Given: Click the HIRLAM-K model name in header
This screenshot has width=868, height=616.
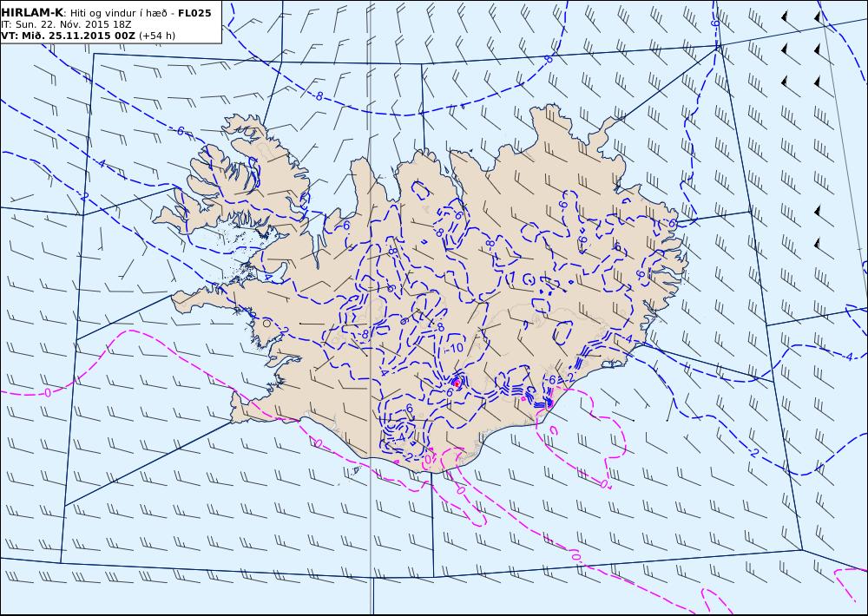Looking at the screenshot, I should [32, 13].
